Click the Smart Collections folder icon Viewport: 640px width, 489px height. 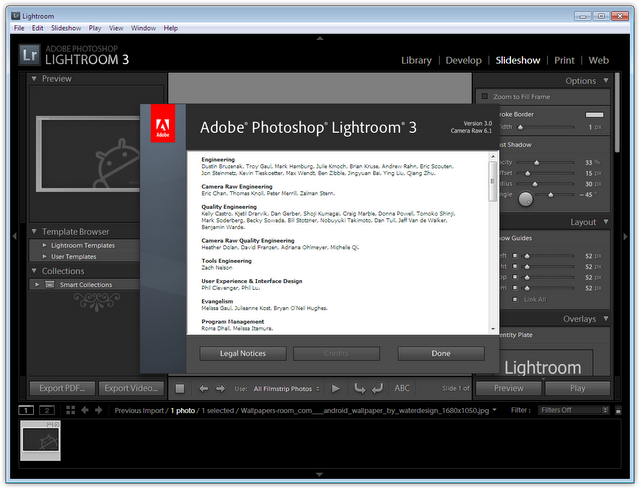(x=50, y=285)
